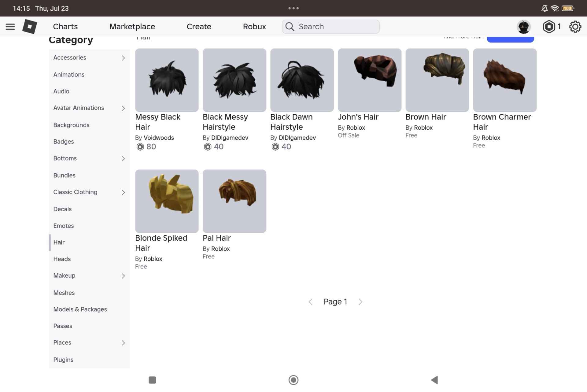The width and height of the screenshot is (587, 392).
Task: Tap the muted notifications bell icon
Action: click(x=545, y=8)
